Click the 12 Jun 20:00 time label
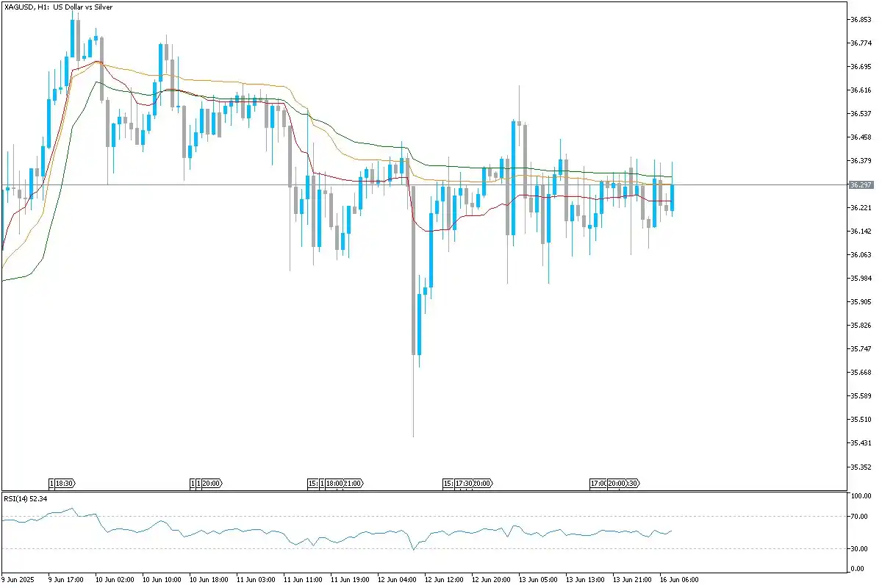 coord(490,580)
